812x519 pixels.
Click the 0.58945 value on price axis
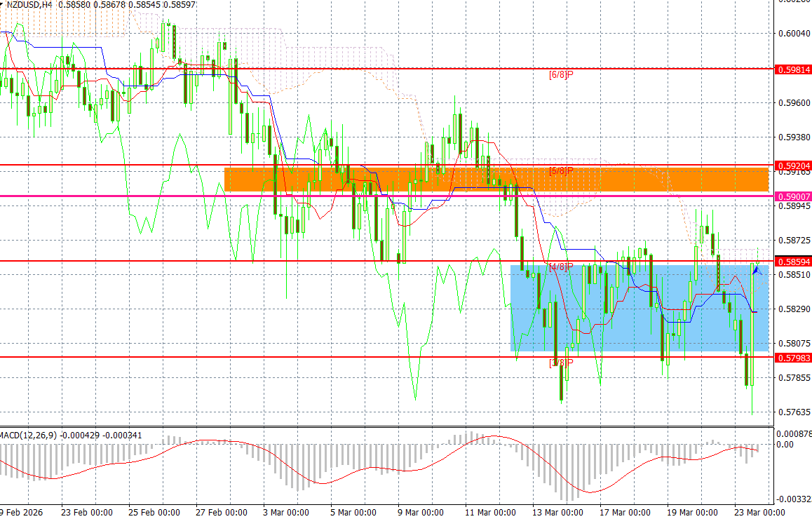tap(794, 206)
